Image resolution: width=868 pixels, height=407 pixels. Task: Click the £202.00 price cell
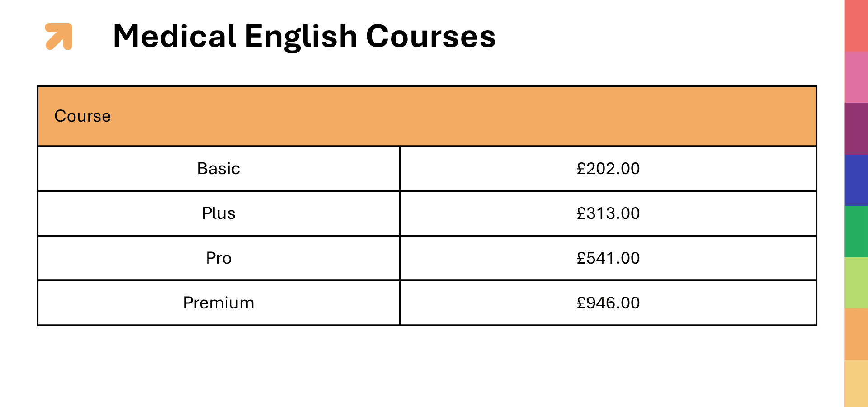pos(608,169)
